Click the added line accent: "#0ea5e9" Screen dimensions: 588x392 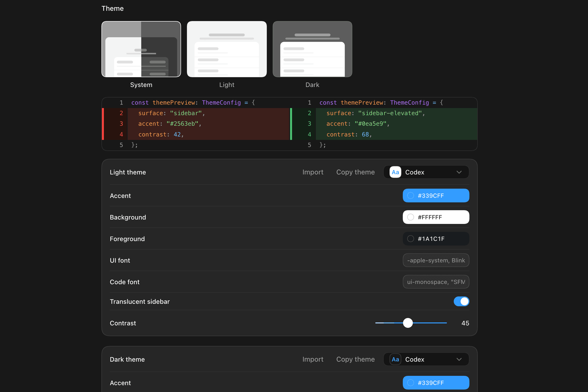(384, 124)
